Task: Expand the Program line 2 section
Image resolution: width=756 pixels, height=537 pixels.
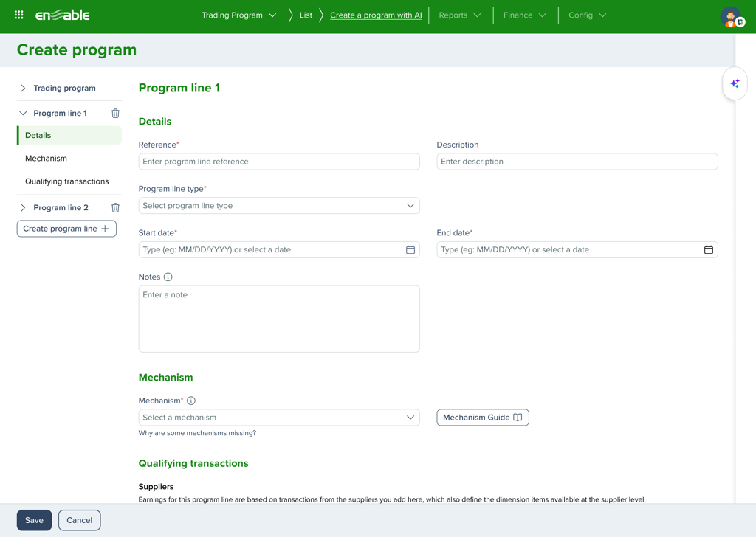Action: point(23,208)
